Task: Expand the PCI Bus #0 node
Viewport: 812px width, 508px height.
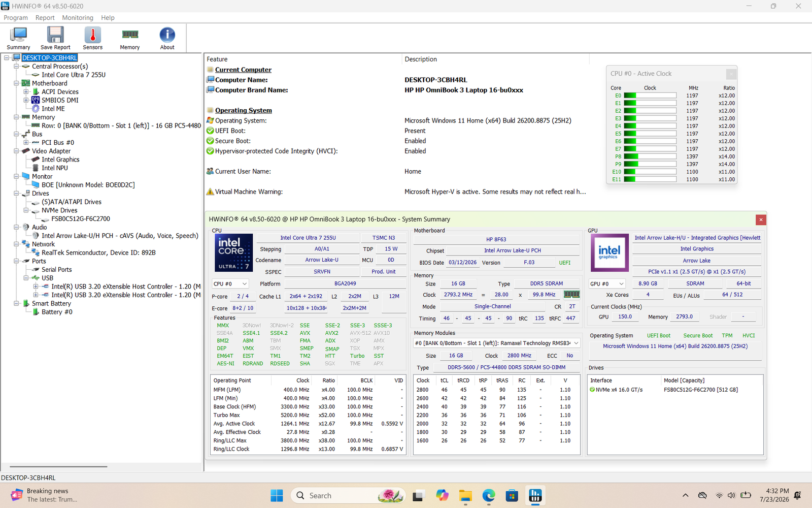Action: (26, 143)
